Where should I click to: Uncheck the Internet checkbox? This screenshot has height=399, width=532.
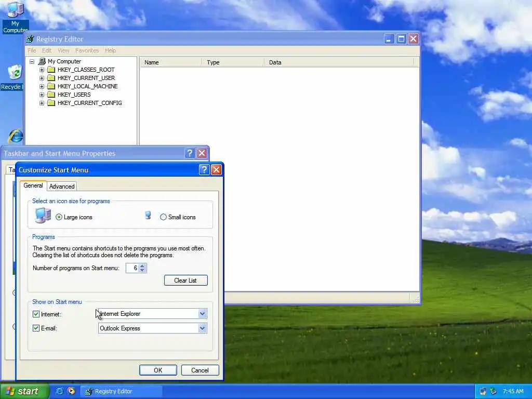point(36,314)
